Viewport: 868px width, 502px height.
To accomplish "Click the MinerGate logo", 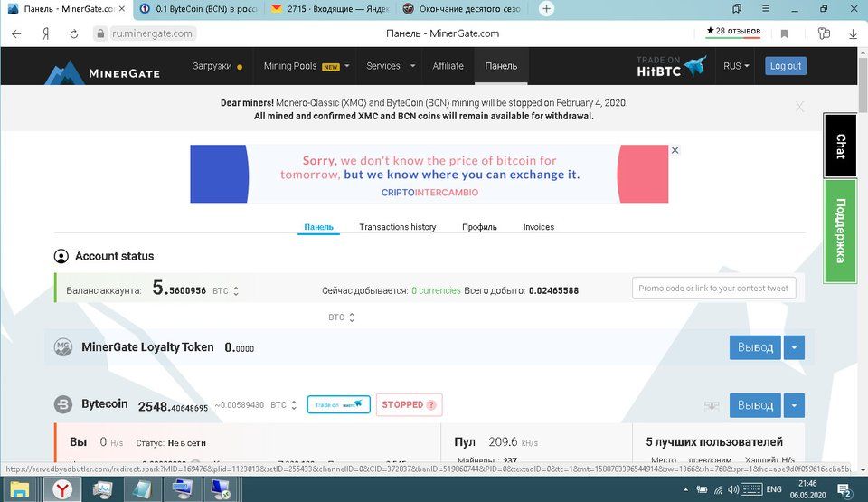I will [103, 72].
